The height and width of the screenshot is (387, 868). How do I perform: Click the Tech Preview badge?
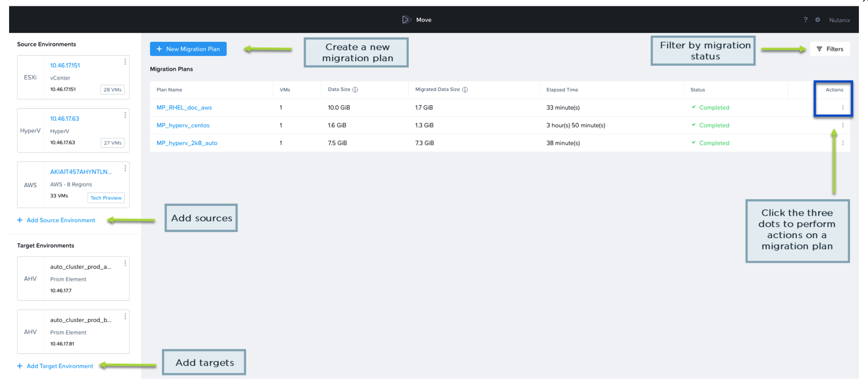point(106,198)
